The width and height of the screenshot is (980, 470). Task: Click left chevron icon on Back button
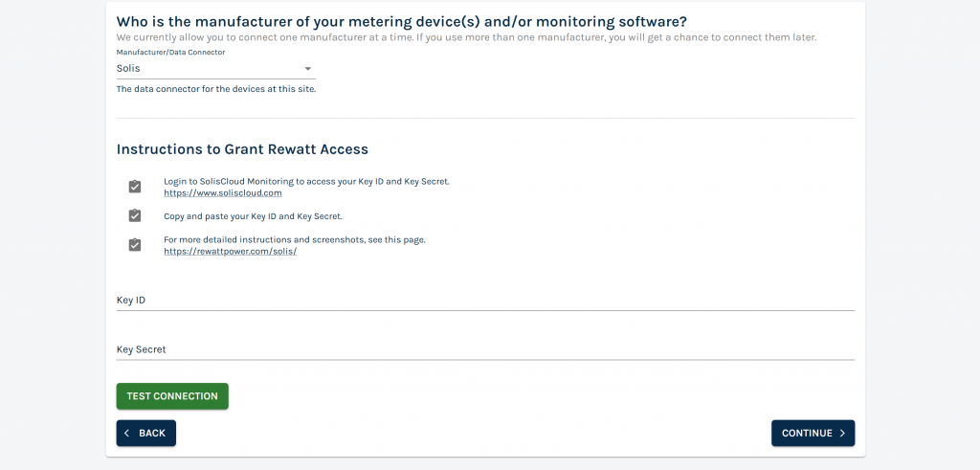pos(127,433)
